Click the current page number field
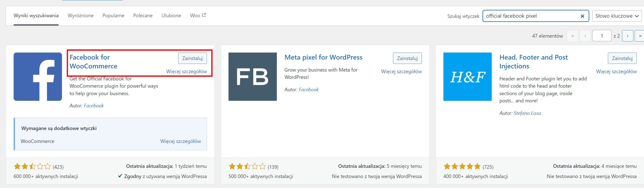 point(602,36)
